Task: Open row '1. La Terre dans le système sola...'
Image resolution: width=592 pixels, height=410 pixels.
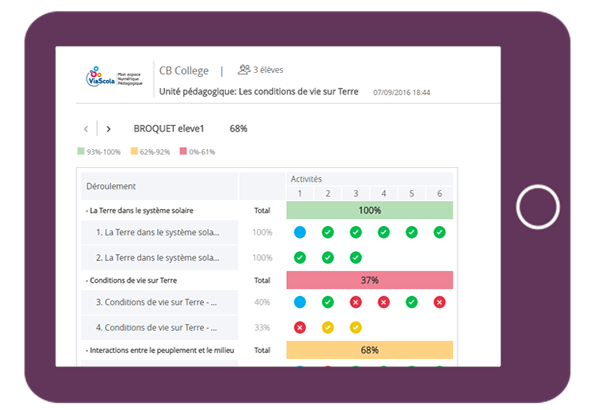Action: 159,233
